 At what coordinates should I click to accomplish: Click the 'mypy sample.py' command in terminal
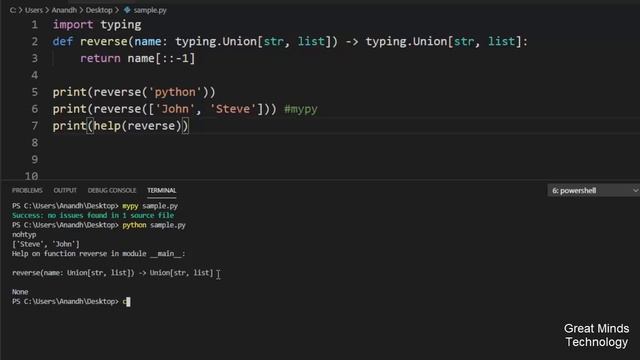coord(150,206)
